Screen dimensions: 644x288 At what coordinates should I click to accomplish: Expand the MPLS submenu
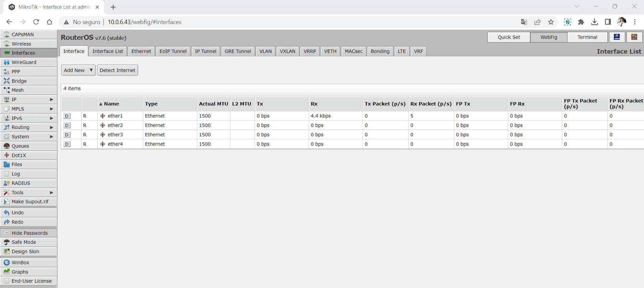pos(29,109)
